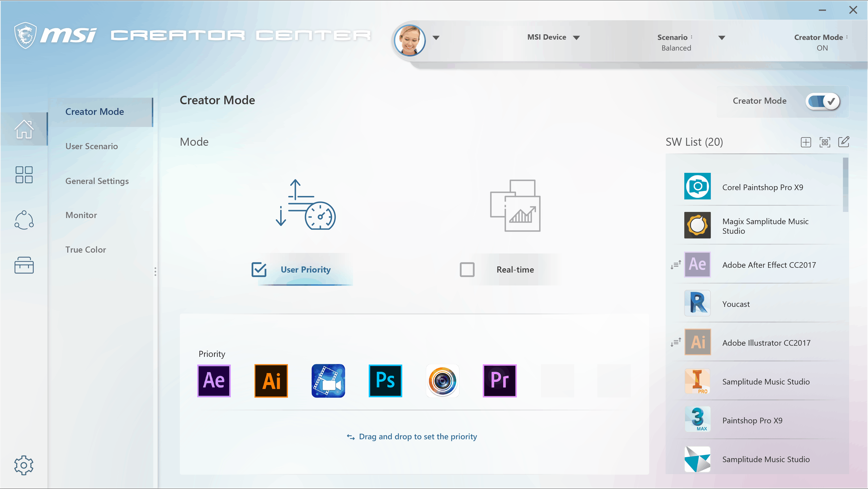Viewport: 868px width, 489px height.
Task: Click the MSI dragon shield logo
Action: click(x=25, y=35)
